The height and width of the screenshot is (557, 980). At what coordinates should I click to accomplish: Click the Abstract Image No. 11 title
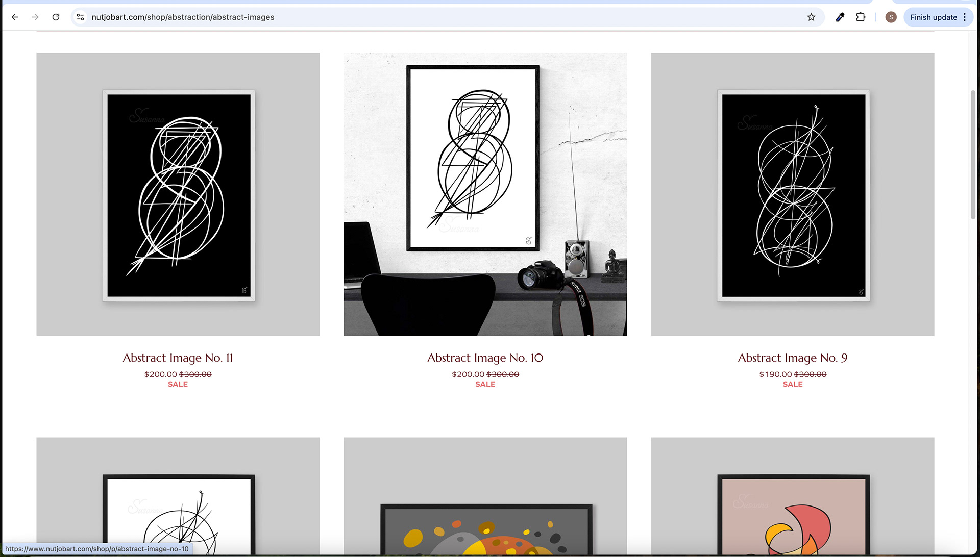click(178, 358)
